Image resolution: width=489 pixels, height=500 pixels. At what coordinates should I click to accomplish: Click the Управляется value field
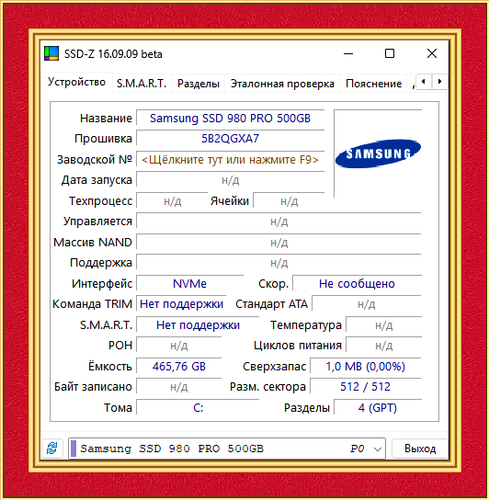point(279,221)
